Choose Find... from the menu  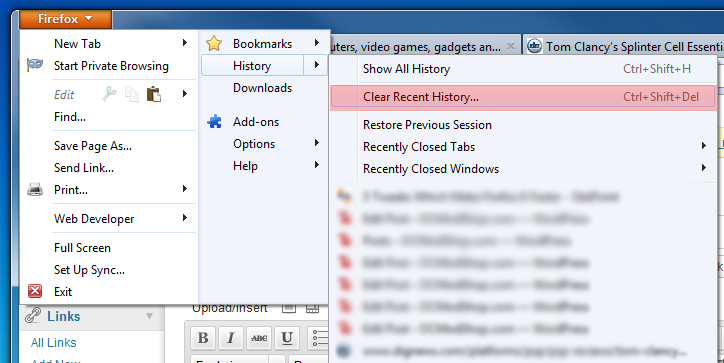click(x=70, y=117)
